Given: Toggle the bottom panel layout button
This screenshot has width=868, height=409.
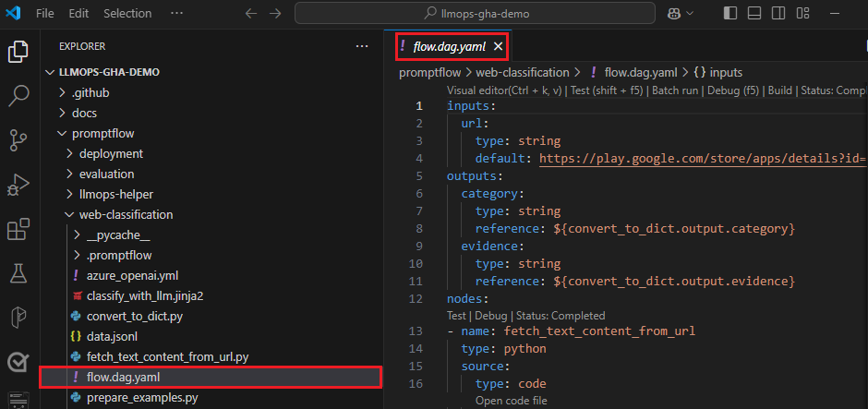Looking at the screenshot, I should 754,14.
